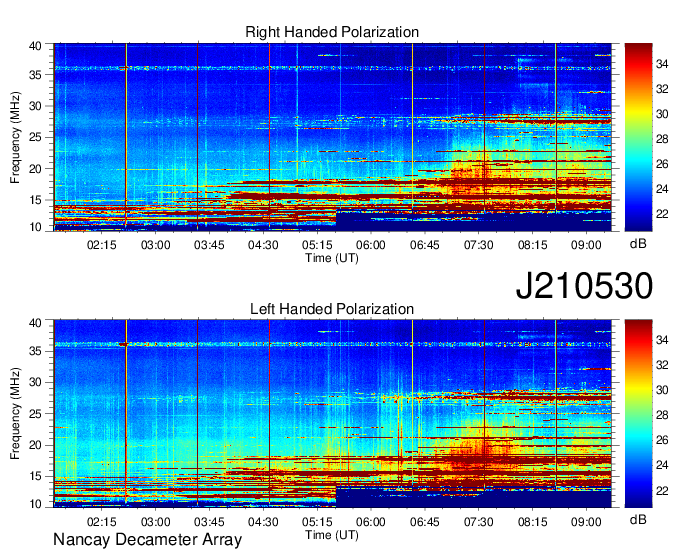Screen dimensions: 680x552
Task: Click "34" value on Right Handed color bar
Action: point(662,64)
